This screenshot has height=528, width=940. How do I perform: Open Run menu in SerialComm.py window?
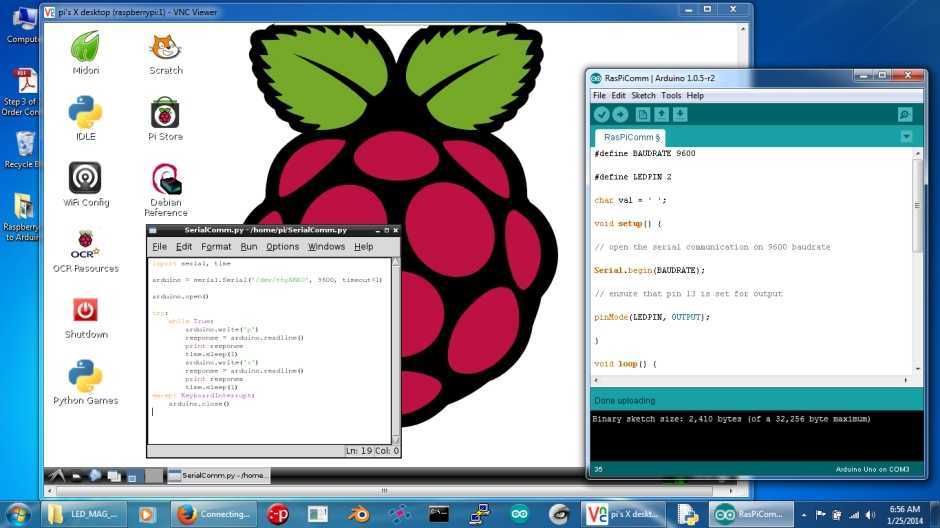249,246
